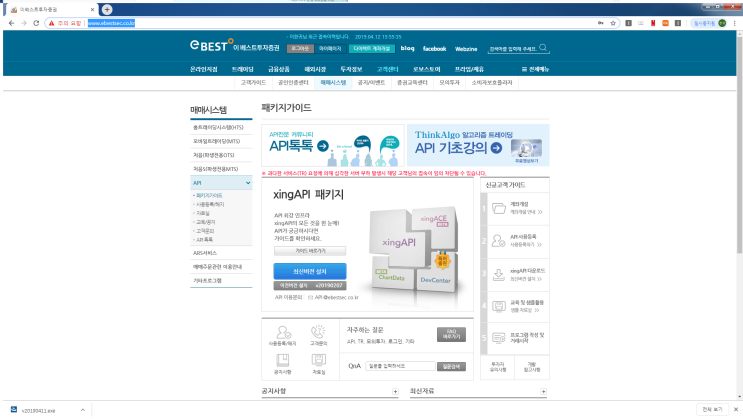Click the site search magnifier icon
This screenshot has width=743, height=419.
[543, 47]
